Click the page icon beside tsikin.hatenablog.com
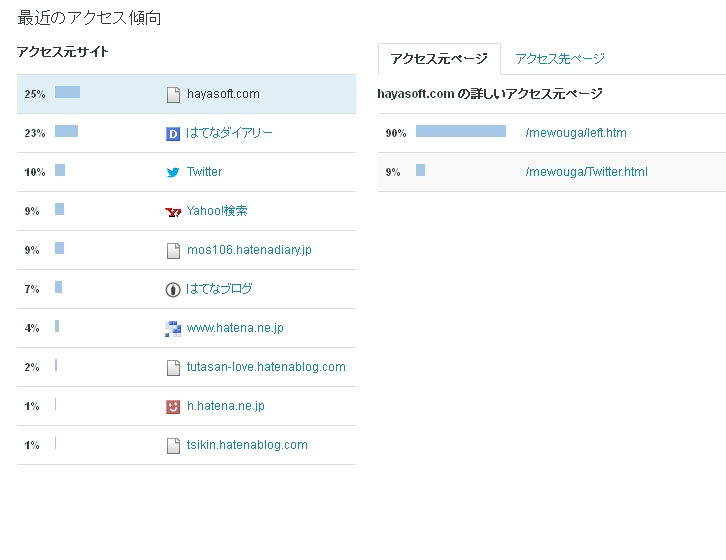The image size is (726, 560). click(x=173, y=446)
